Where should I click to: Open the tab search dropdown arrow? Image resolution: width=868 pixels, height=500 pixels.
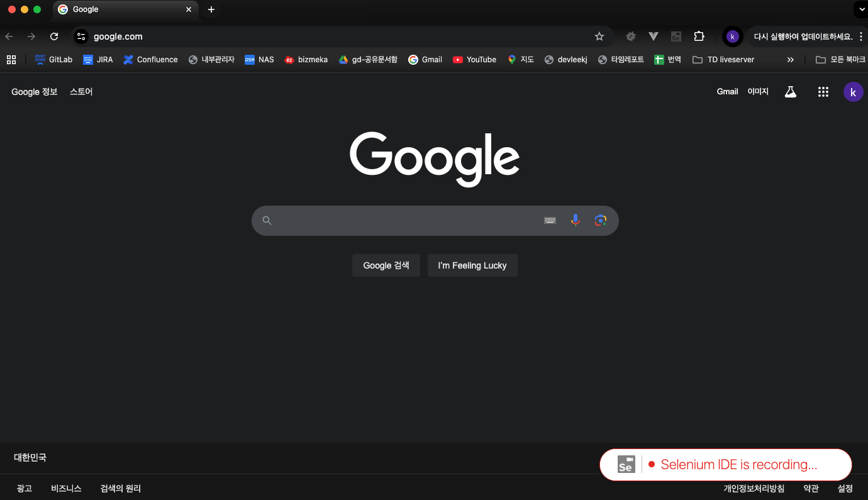[x=860, y=9]
